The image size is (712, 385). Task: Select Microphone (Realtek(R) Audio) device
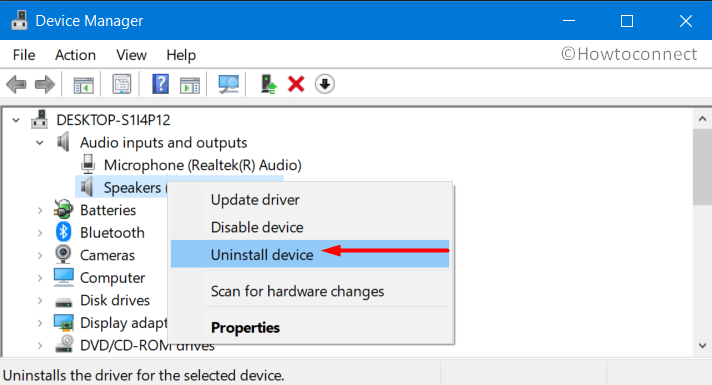pyautogui.click(x=203, y=165)
